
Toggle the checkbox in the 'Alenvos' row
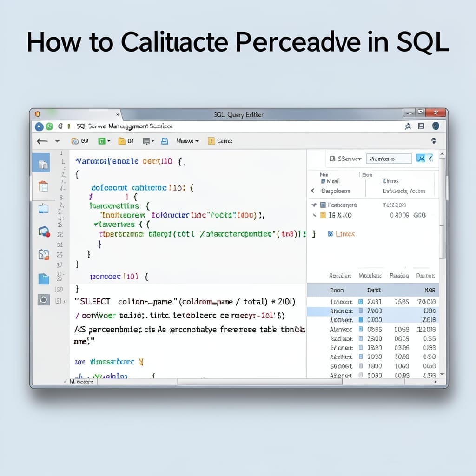361,329
